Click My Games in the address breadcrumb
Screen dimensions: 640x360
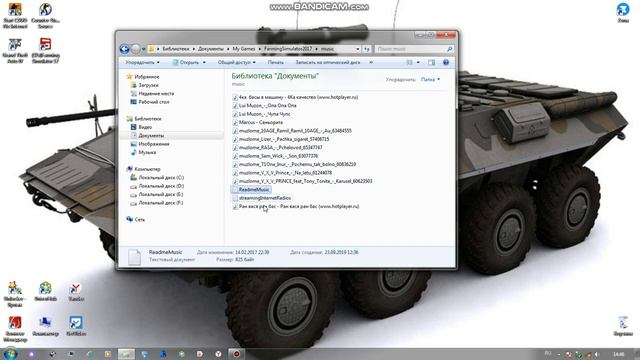244,49
